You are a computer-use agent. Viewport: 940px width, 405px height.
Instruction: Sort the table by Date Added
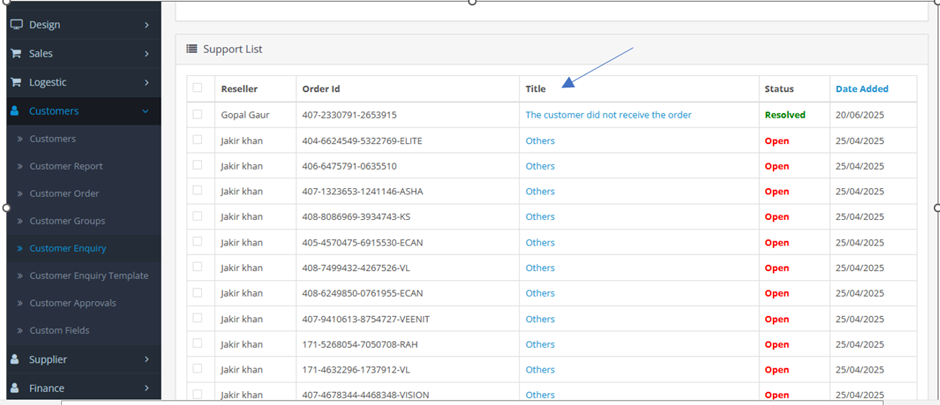[861, 89]
